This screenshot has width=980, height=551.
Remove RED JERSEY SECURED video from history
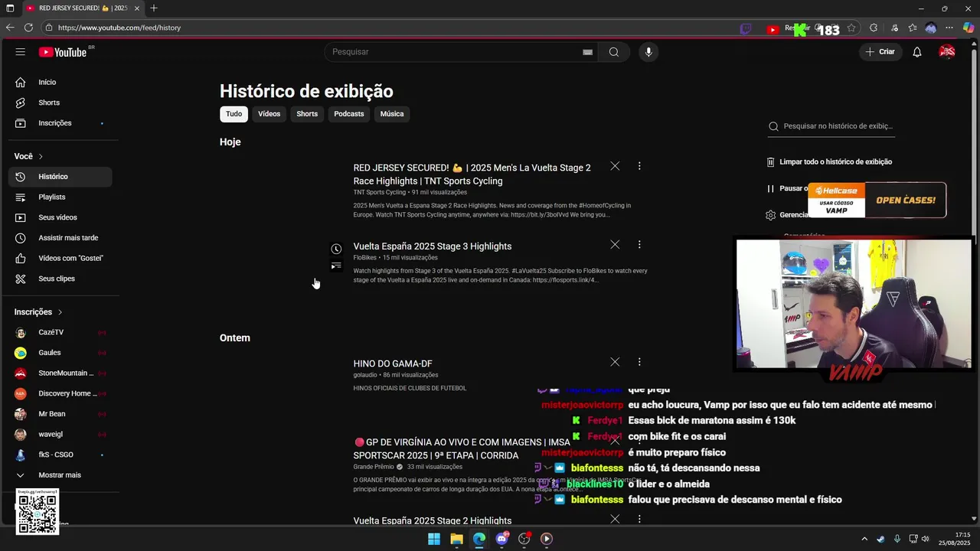615,166
